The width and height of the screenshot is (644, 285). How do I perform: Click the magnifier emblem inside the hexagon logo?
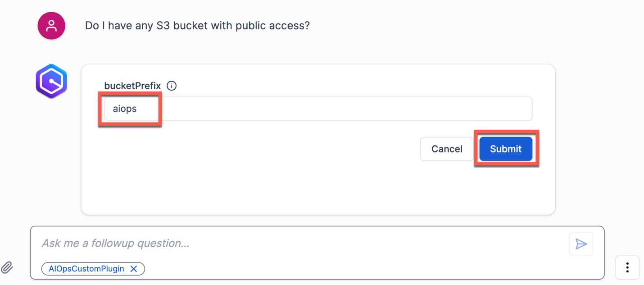(51, 81)
